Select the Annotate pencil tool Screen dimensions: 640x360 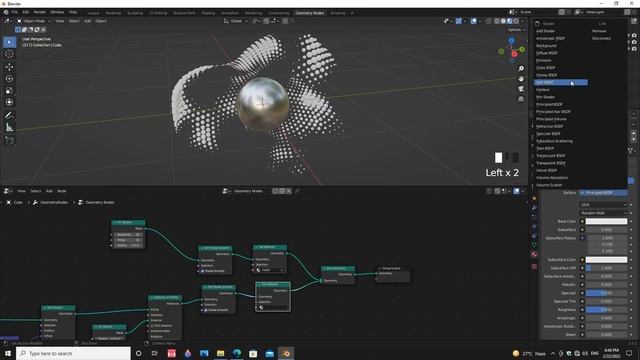point(9,116)
